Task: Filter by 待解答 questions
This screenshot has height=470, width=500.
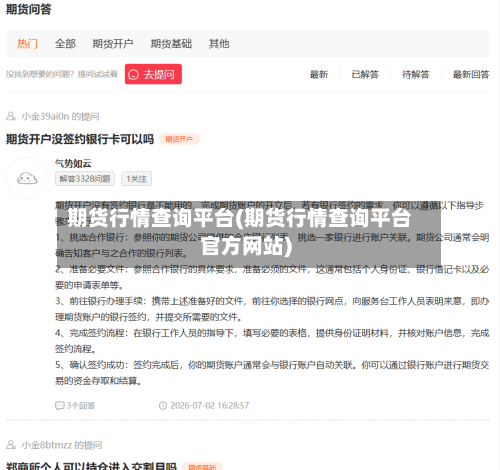Action: pos(416,74)
